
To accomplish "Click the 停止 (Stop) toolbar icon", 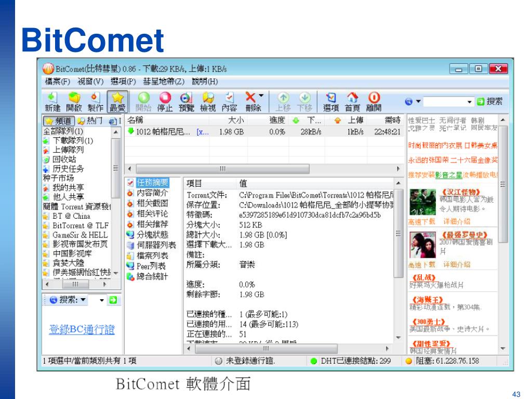I will [x=165, y=102].
